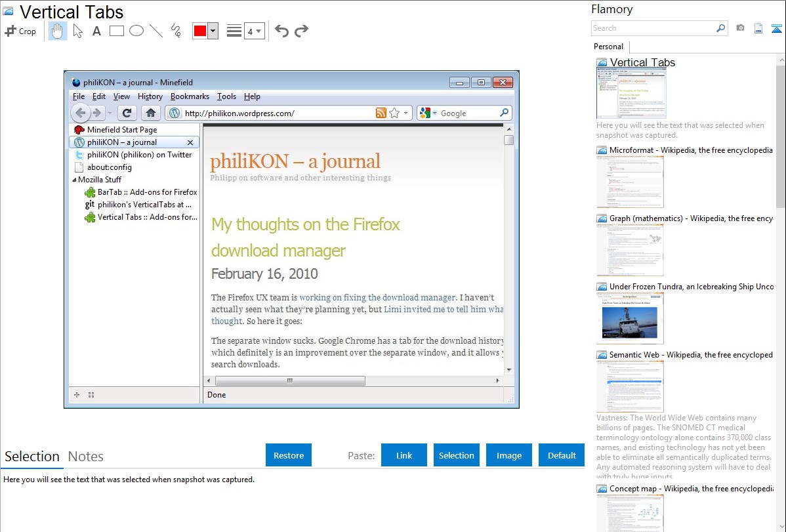Viewport: 786px width, 532px height.
Task: Redo the last annotation
Action: coord(301,31)
